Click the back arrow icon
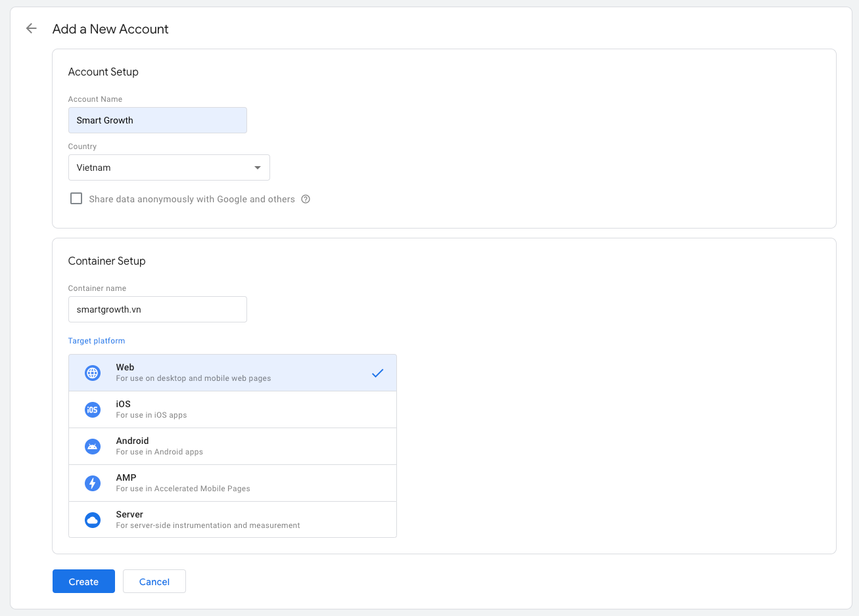 click(x=31, y=28)
